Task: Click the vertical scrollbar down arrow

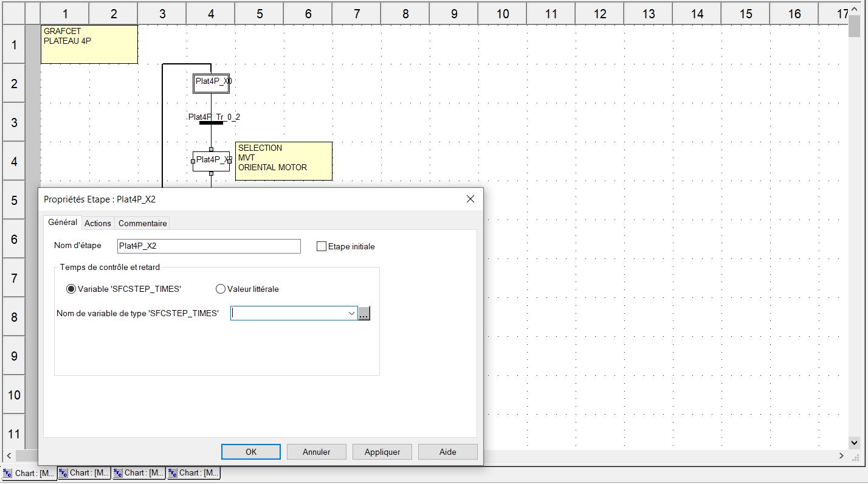Action: point(853,443)
